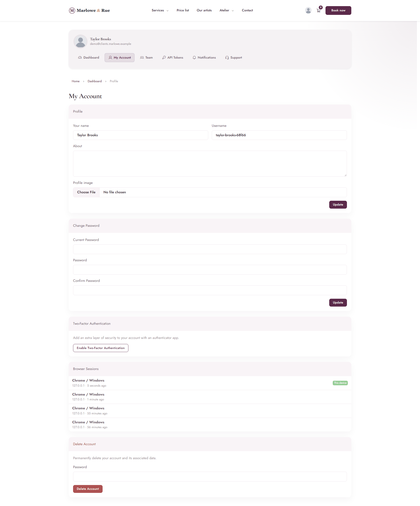Click the Marlowe & Rue logo
Screen dimensions: 420x506
89,10
